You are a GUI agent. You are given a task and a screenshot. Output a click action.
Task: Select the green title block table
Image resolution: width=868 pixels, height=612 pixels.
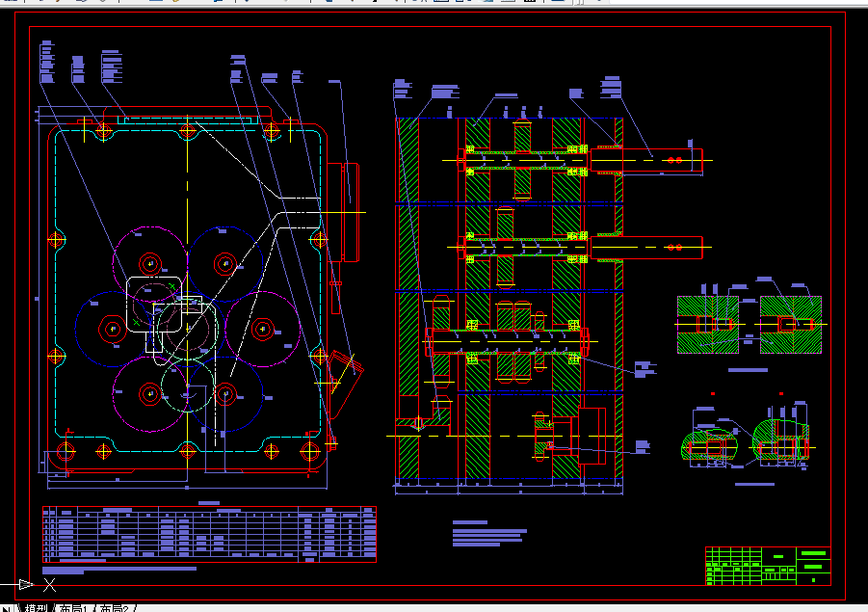(x=768, y=566)
